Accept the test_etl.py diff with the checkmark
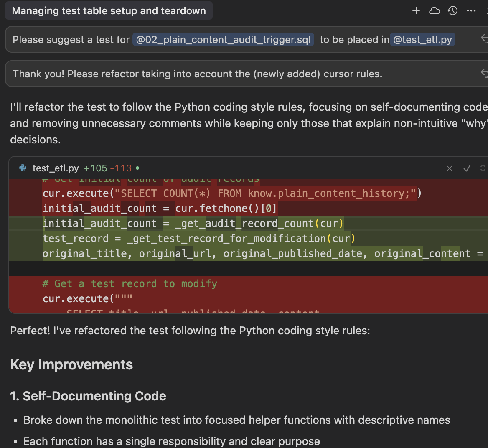Viewport: 488px width, 448px height. 467,168
